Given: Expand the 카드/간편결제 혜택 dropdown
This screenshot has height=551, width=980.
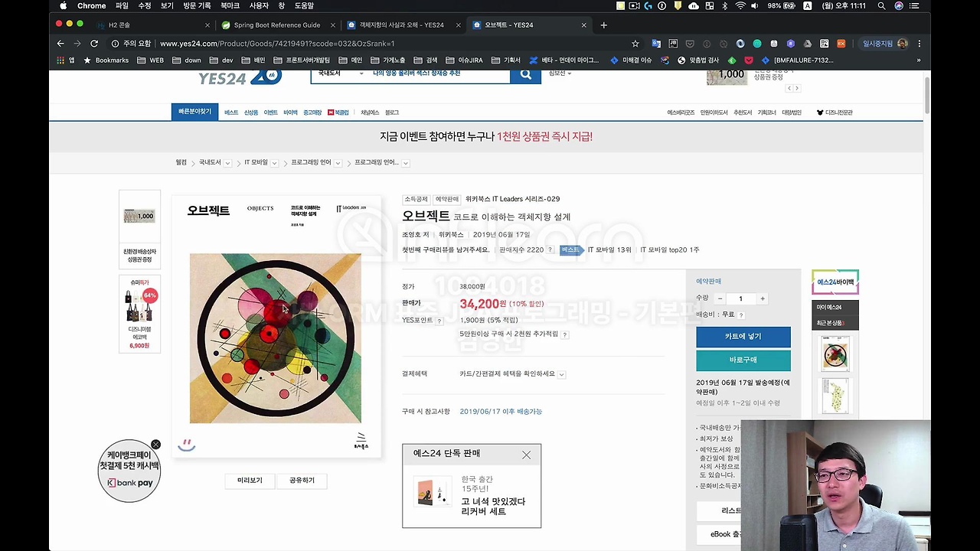Looking at the screenshot, I should tap(561, 374).
